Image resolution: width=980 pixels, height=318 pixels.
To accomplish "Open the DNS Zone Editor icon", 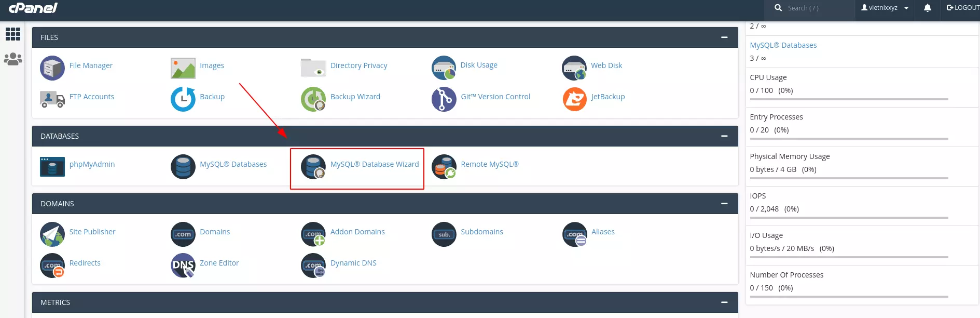I will [183, 266].
